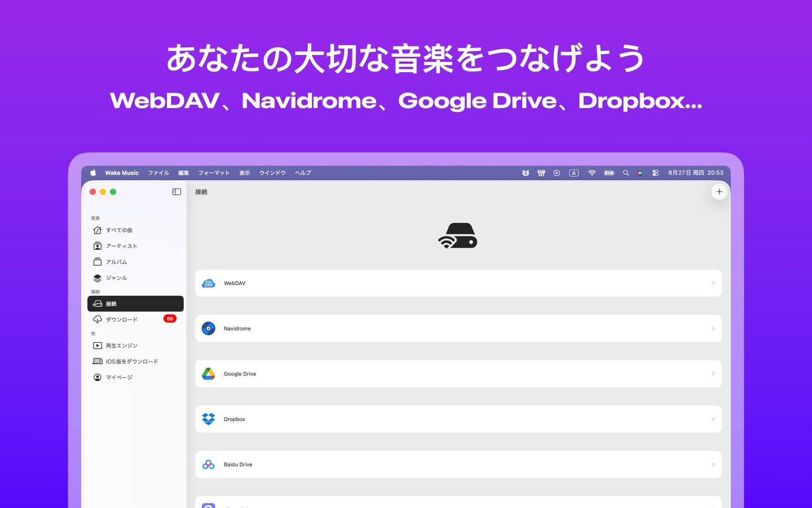The height and width of the screenshot is (508, 812).
Task: Click the Navidrome disc icon
Action: click(209, 329)
